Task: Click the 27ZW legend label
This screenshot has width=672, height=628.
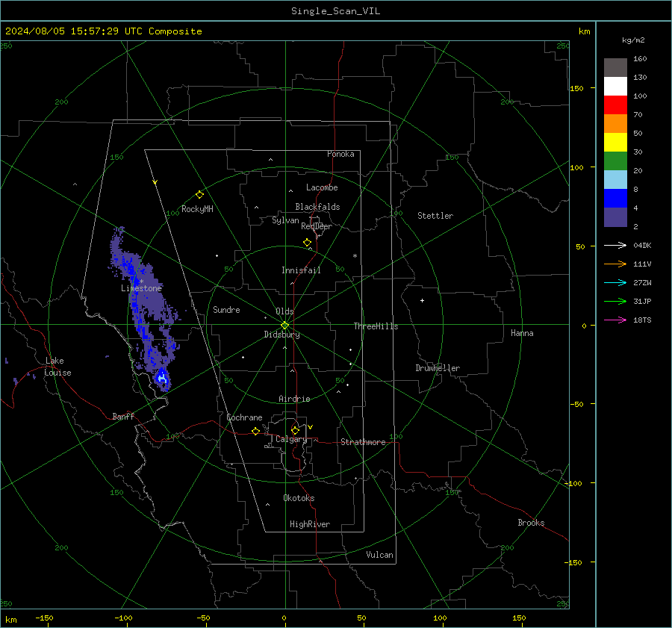Action: (642, 283)
